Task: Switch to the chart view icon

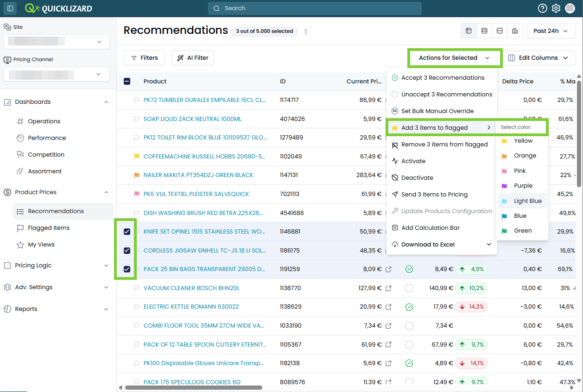Action: [x=515, y=31]
